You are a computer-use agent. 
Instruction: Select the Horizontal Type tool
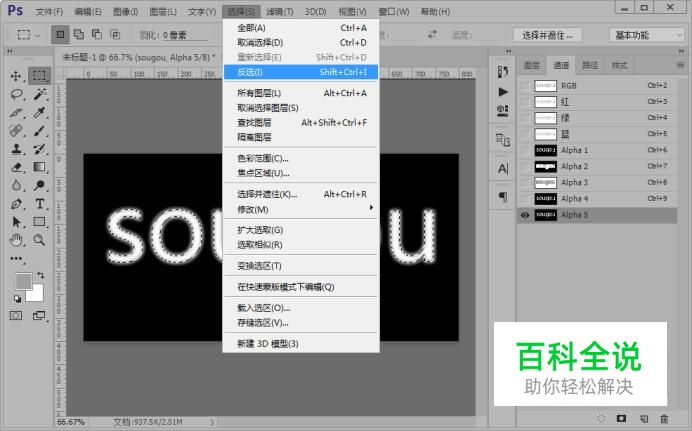(x=39, y=204)
